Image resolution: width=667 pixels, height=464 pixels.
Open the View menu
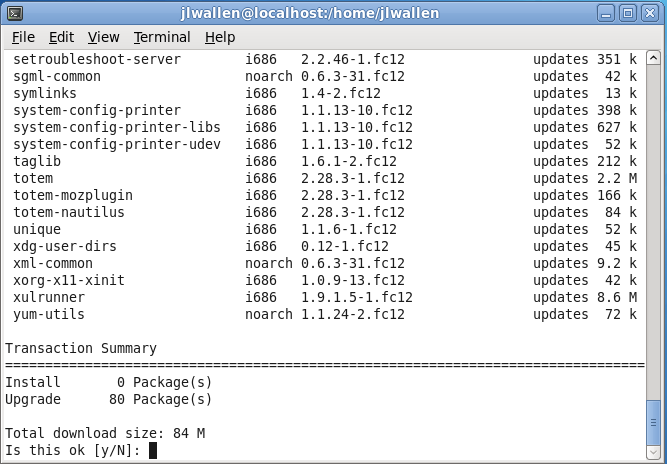point(103,37)
